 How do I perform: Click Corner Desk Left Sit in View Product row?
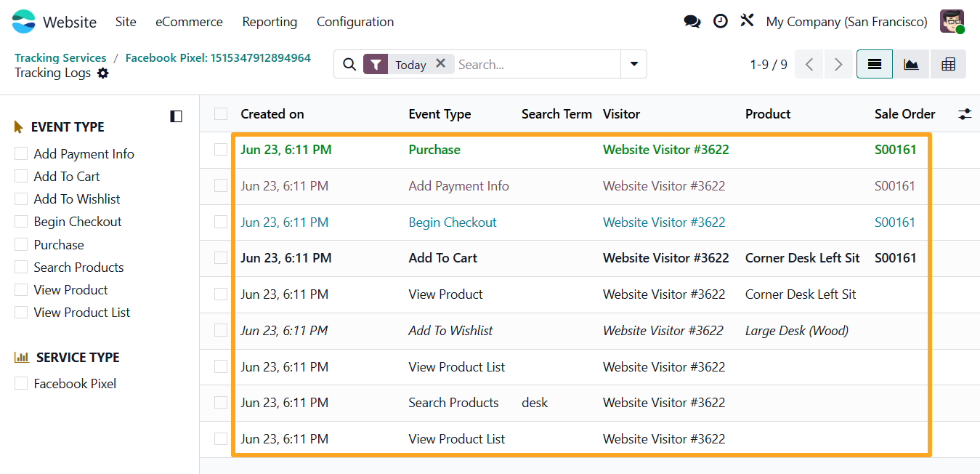[x=801, y=294]
